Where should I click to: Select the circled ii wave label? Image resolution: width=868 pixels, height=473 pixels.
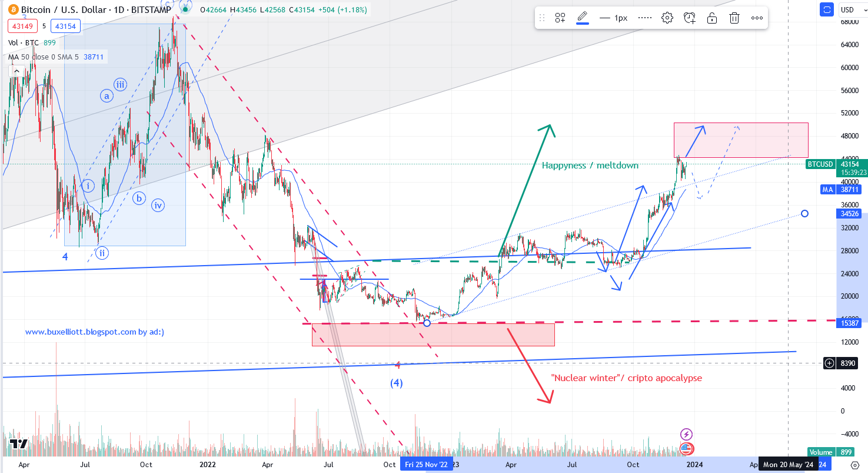point(101,253)
